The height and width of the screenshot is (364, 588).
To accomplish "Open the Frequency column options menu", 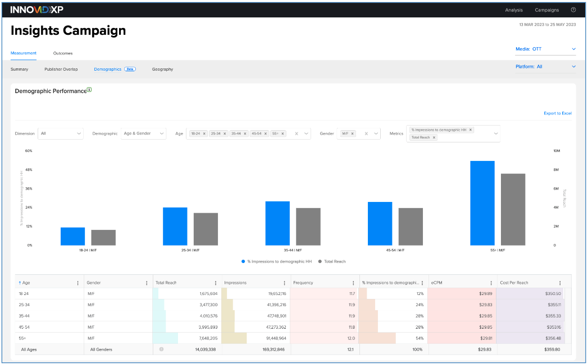I will tap(353, 283).
